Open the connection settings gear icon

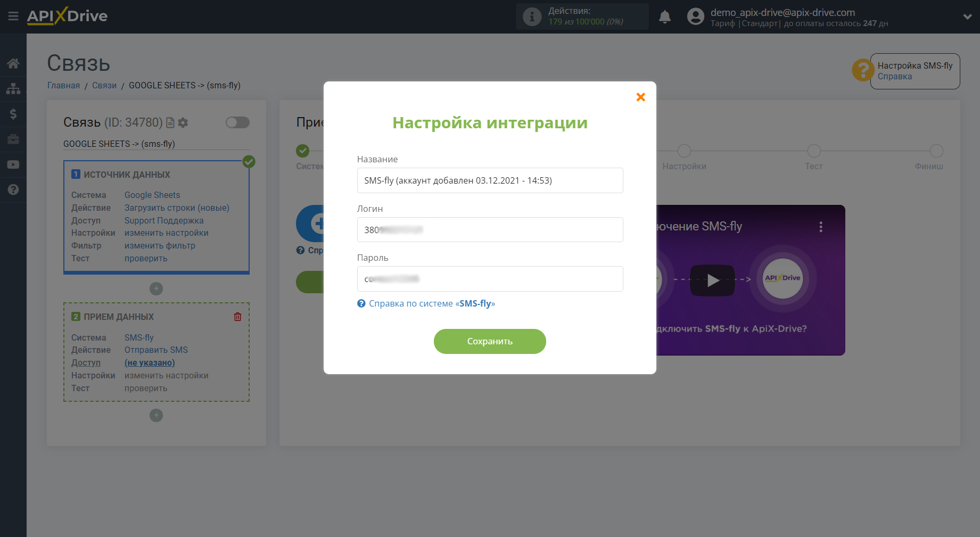183,123
